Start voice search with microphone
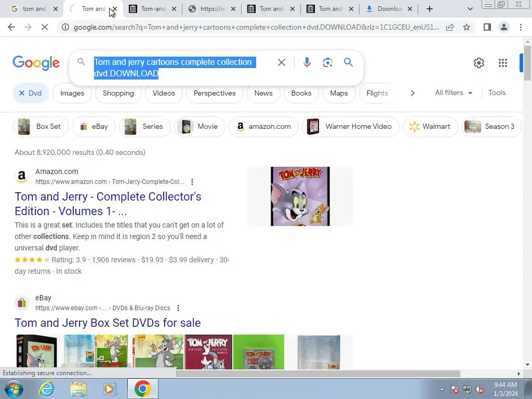The height and width of the screenshot is (399, 532). tap(307, 62)
